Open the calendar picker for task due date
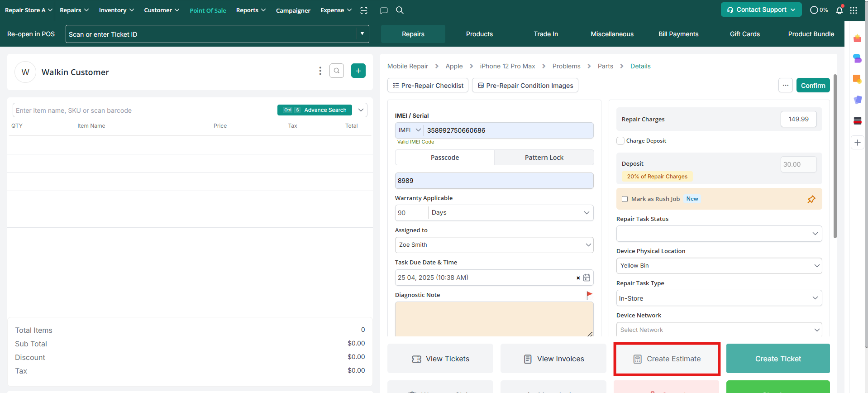 (x=587, y=278)
